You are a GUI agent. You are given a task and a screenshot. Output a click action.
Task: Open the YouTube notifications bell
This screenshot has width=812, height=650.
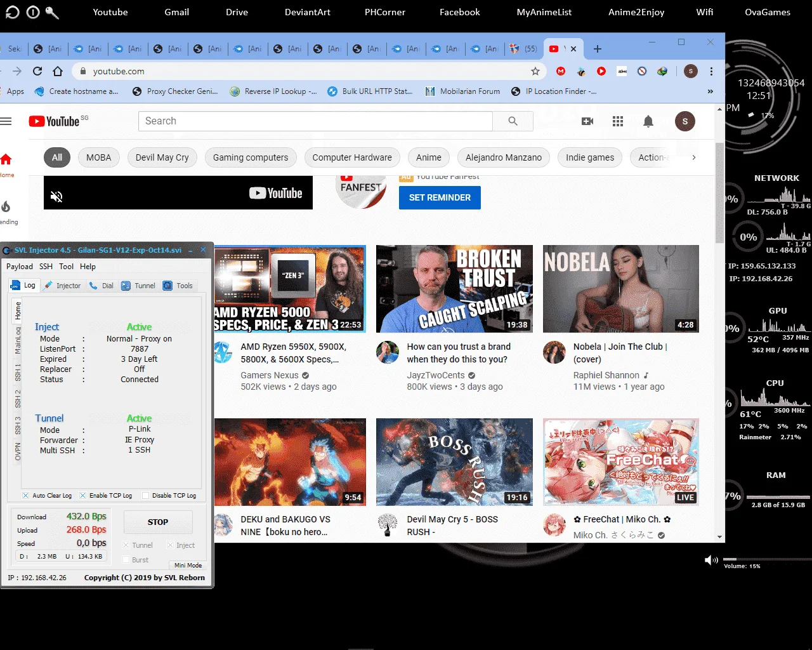coord(648,121)
